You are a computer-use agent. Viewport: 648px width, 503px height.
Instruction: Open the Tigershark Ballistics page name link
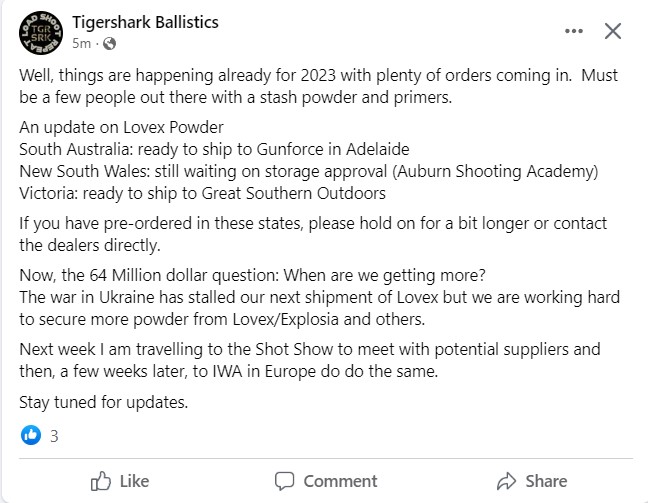click(145, 22)
